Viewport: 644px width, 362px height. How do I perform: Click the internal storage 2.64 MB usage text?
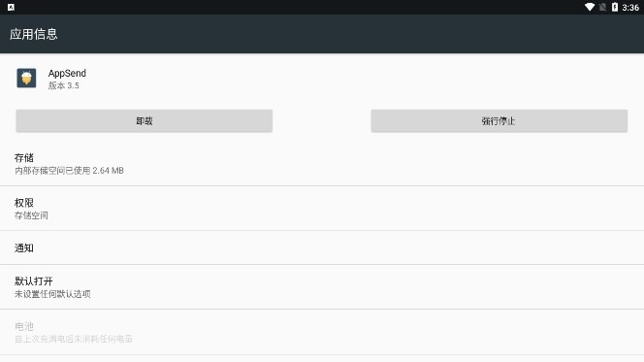69,171
